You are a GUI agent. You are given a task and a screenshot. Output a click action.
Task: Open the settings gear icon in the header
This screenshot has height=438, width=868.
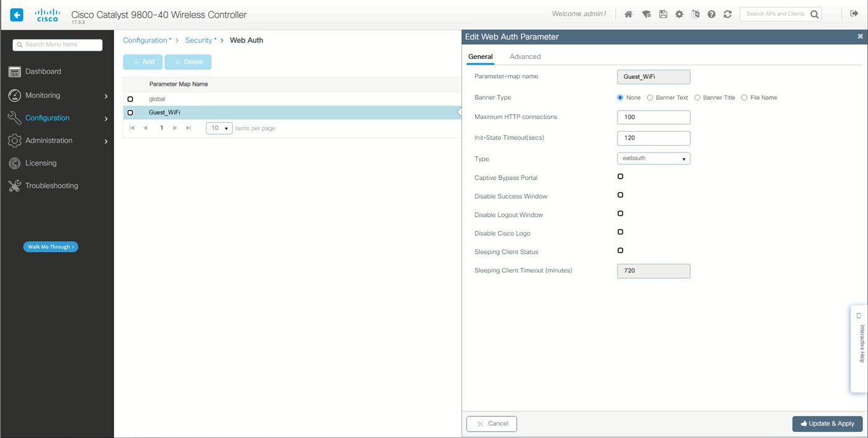679,14
